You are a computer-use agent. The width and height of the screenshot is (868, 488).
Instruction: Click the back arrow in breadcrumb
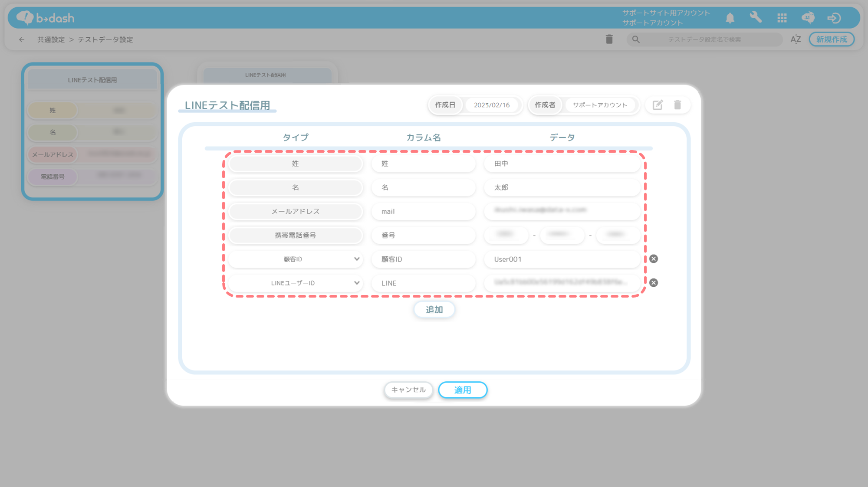(x=22, y=39)
